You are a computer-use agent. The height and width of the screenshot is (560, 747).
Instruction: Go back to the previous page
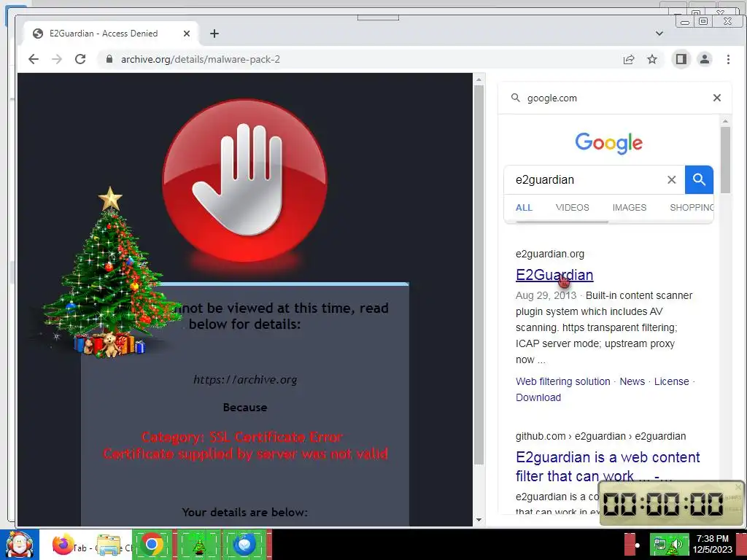[x=34, y=59]
